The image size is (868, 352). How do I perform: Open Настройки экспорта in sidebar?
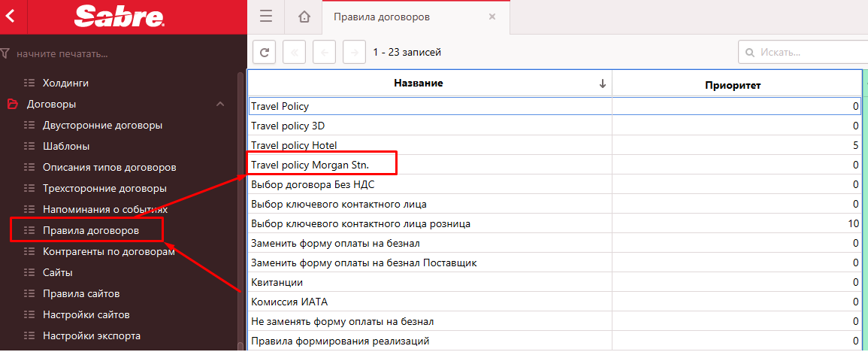pyautogui.click(x=91, y=335)
